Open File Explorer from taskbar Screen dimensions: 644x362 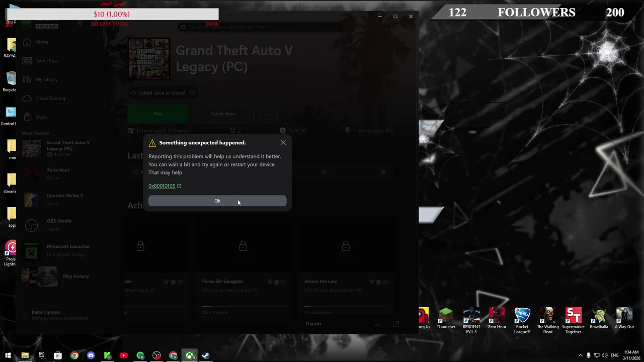click(x=25, y=355)
